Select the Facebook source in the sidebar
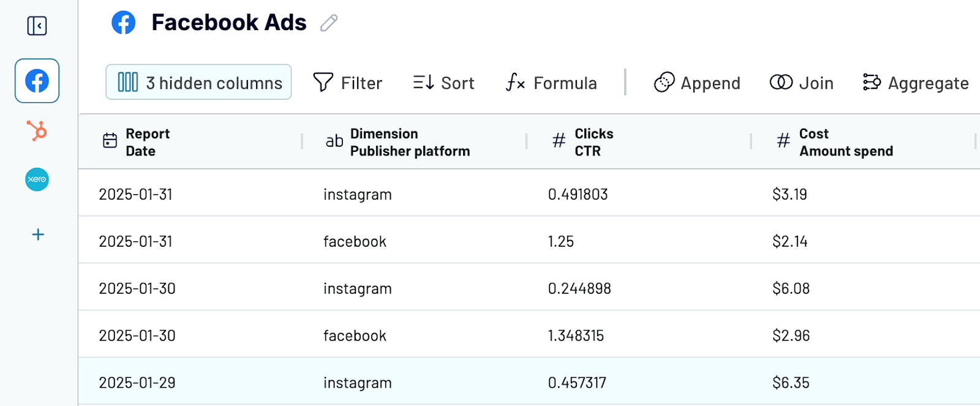 tap(36, 80)
